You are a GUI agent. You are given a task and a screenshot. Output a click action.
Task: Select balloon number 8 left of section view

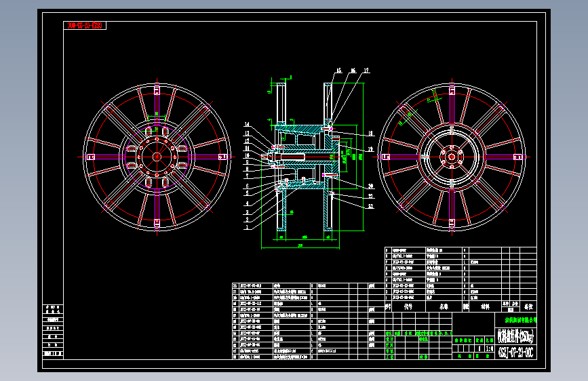[247, 169]
